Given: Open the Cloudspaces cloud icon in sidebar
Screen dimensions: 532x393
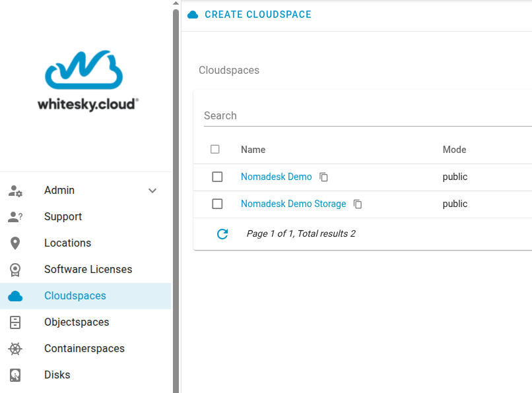Looking at the screenshot, I should click(x=16, y=295).
